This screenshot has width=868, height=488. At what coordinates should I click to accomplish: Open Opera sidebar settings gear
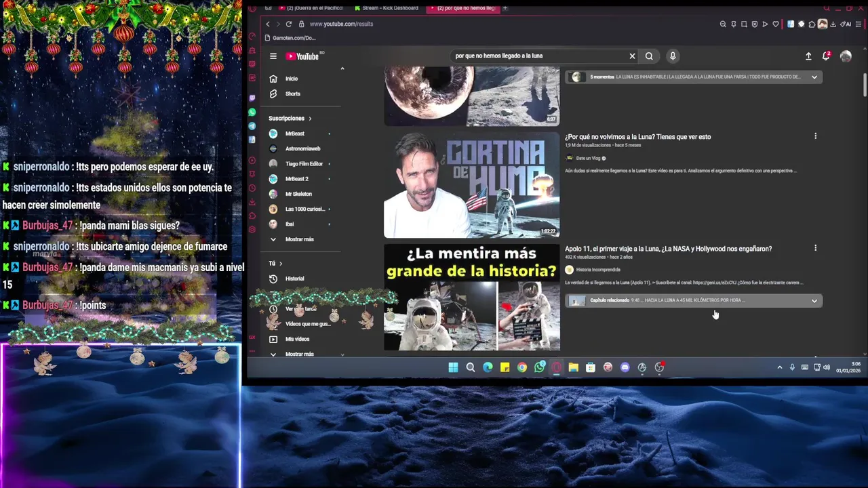tap(252, 230)
